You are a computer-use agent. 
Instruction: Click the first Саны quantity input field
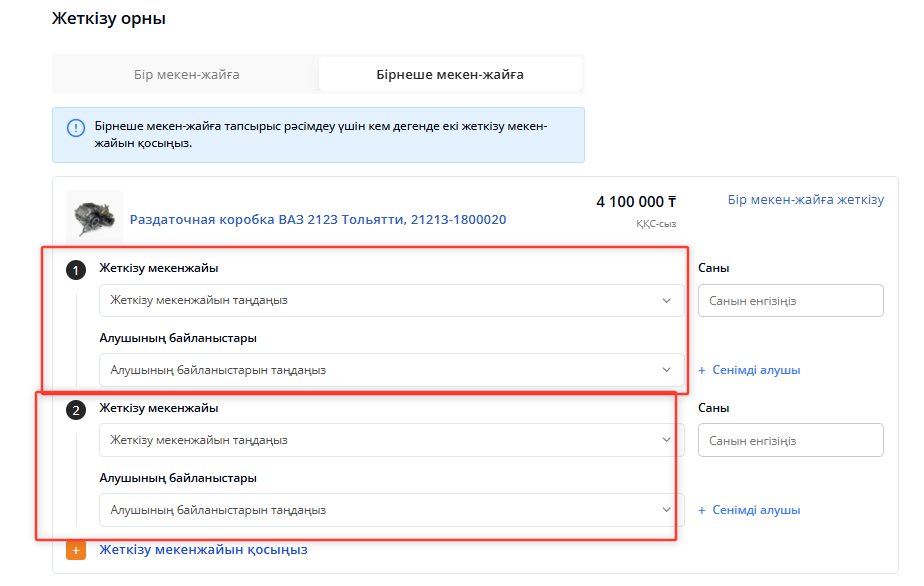790,301
